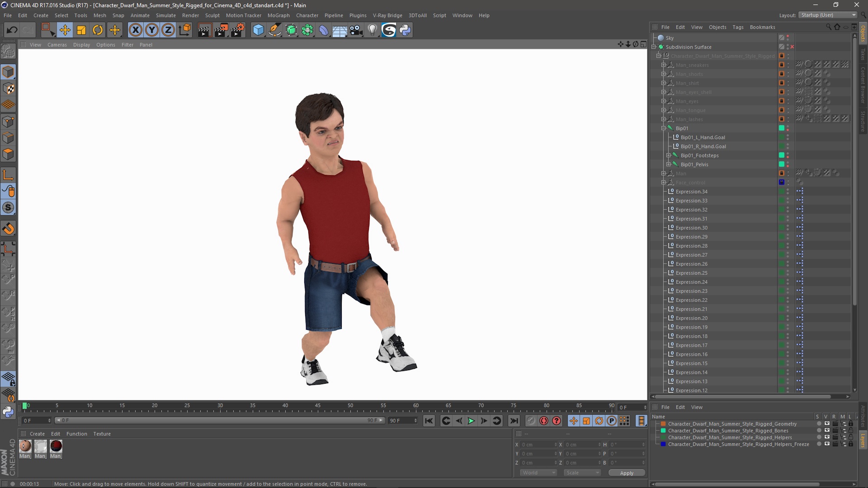Activate the Scale tool
Image resolution: width=868 pixels, height=488 pixels.
[81, 30]
